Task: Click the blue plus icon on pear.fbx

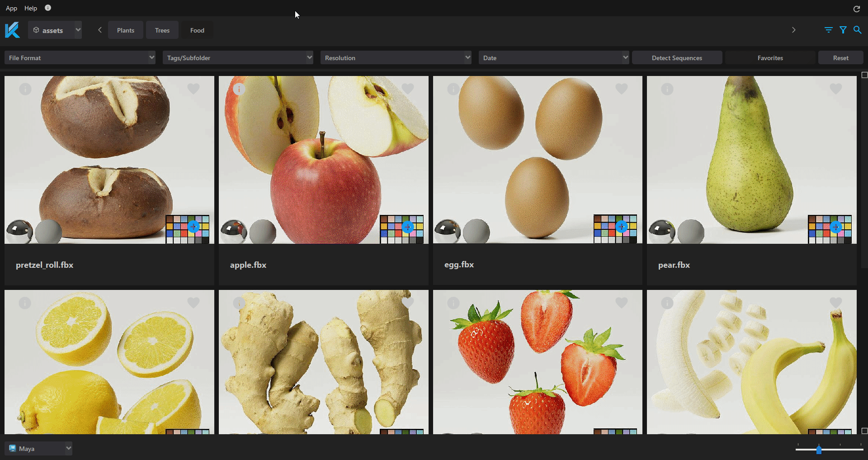Action: [836, 227]
